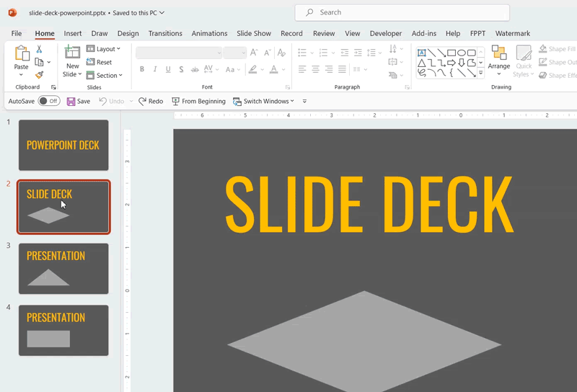Open the file save location dropdown

162,13
